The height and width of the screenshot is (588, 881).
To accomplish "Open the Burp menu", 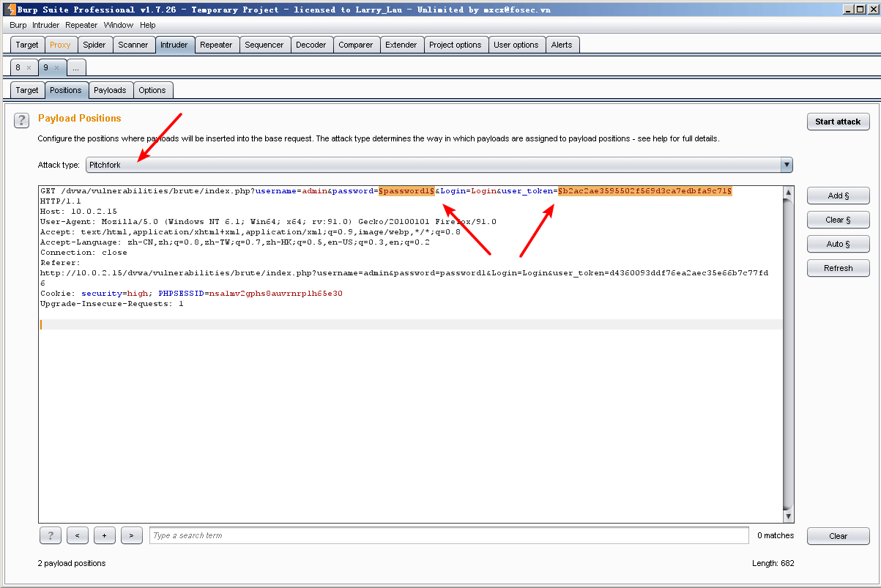I will [x=18, y=25].
